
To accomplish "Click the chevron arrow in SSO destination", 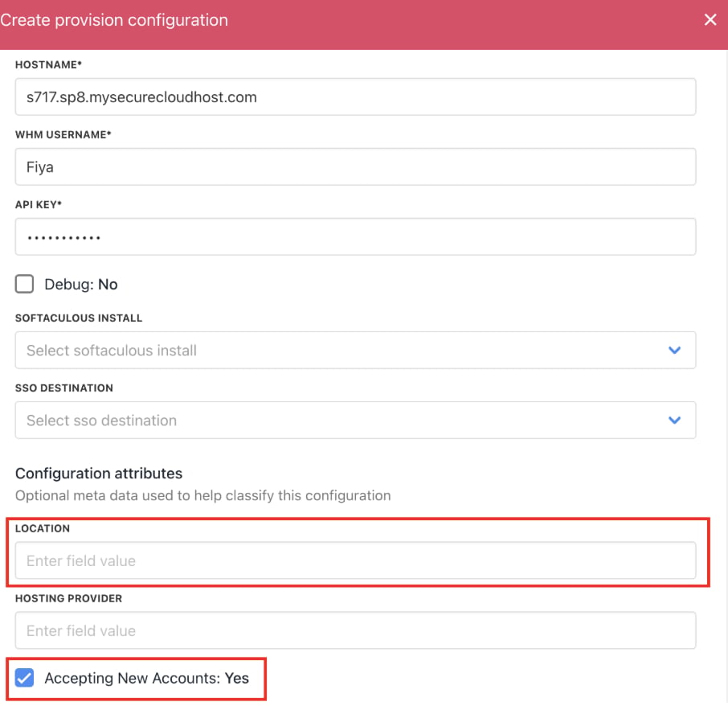I will (674, 420).
